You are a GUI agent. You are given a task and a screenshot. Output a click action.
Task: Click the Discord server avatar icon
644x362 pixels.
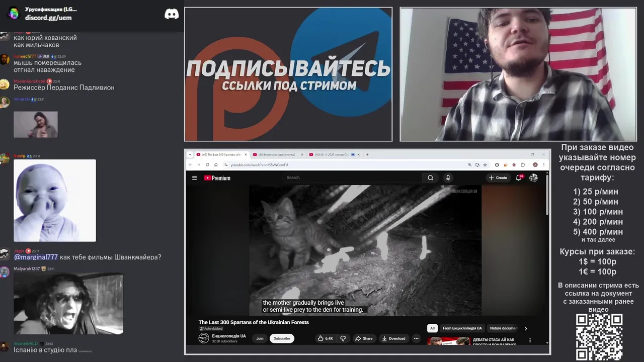[14, 13]
